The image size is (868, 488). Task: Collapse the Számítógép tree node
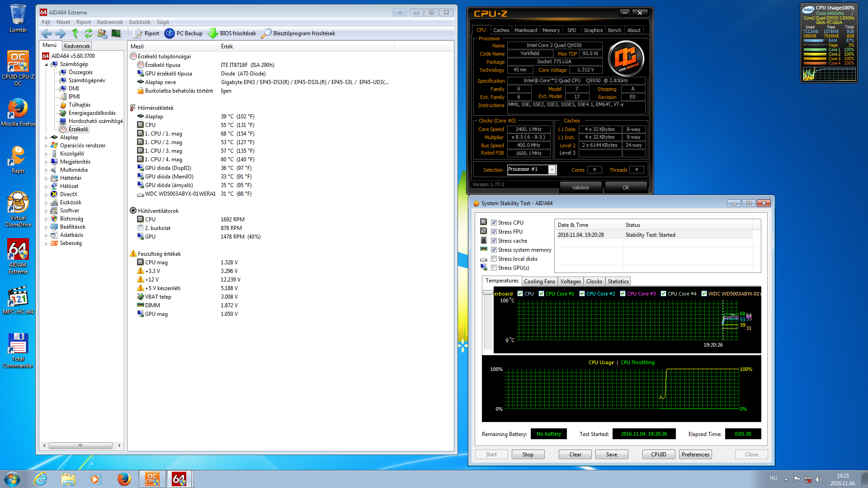click(x=46, y=65)
